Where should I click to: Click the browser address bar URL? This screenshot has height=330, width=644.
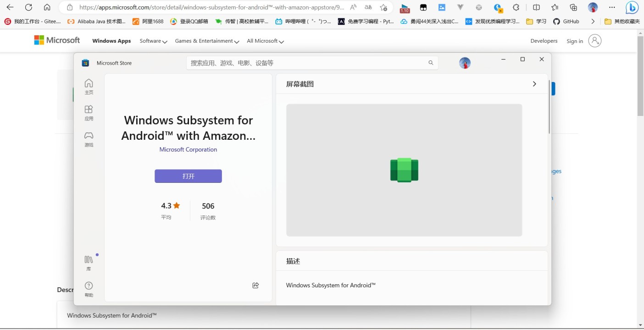(211, 7)
